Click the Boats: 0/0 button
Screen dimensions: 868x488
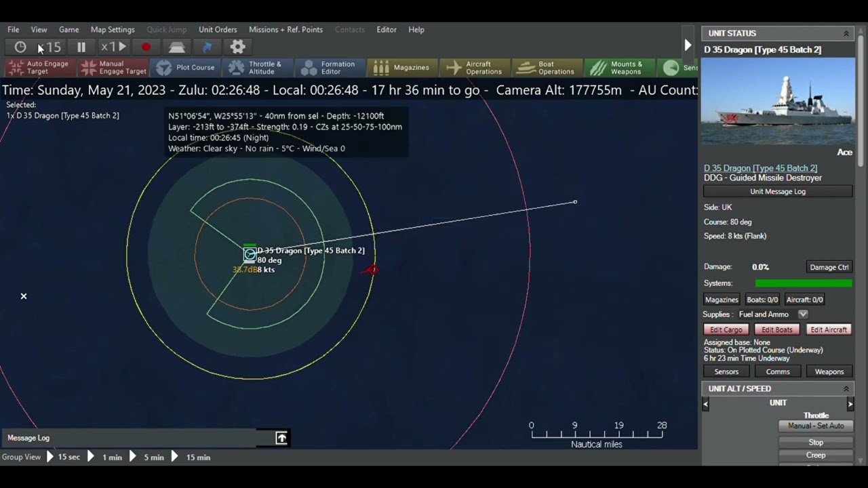(x=762, y=300)
